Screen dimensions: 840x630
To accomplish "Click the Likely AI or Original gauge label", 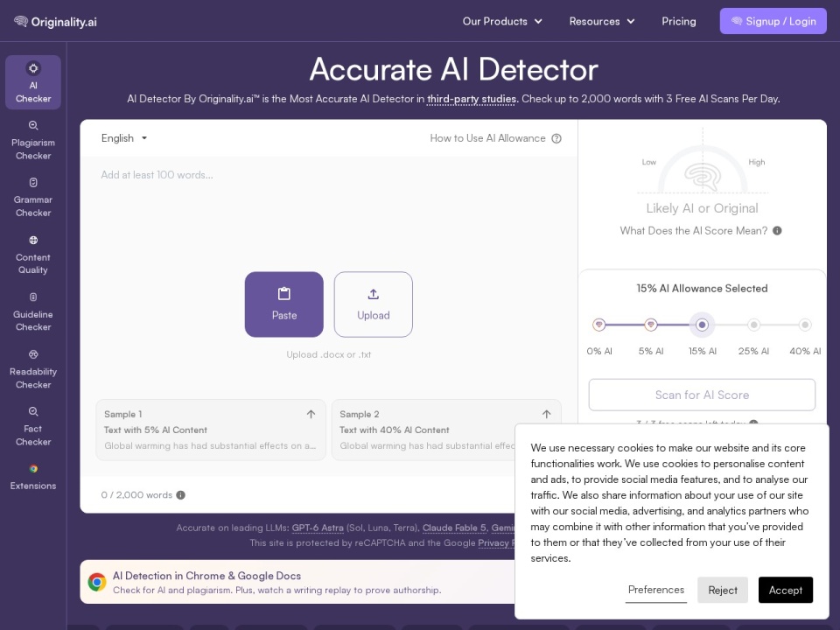I will click(702, 208).
